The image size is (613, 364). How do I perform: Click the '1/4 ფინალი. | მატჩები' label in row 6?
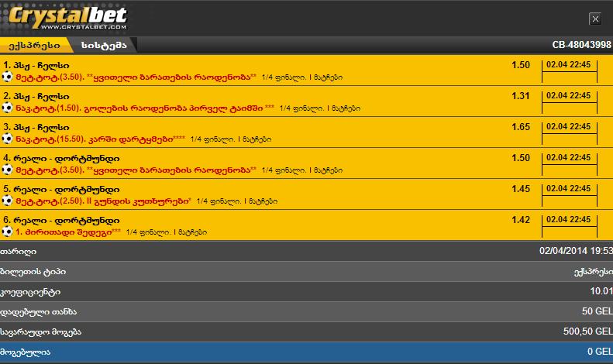167,232
